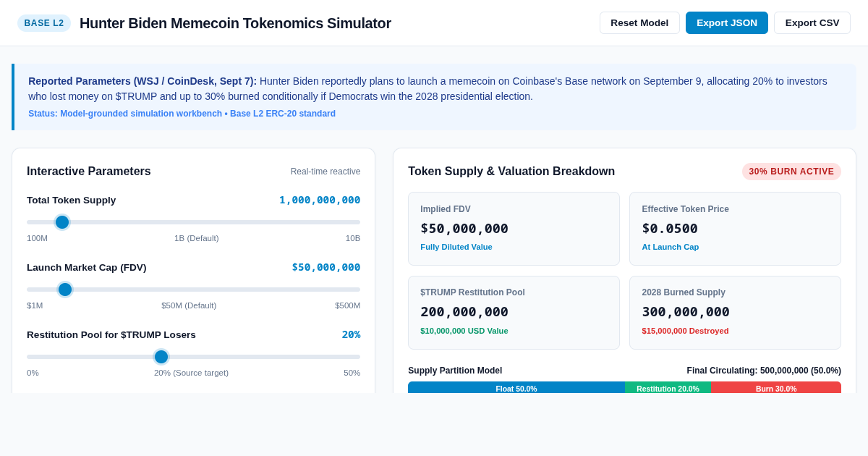868x456 pixels.
Task: Click the 100M minimum supply label
Action: pyautogui.click(x=37, y=238)
